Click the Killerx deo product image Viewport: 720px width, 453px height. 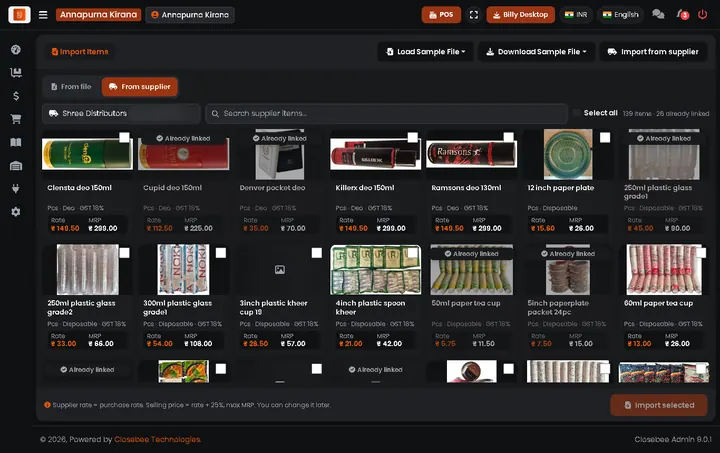(x=376, y=155)
